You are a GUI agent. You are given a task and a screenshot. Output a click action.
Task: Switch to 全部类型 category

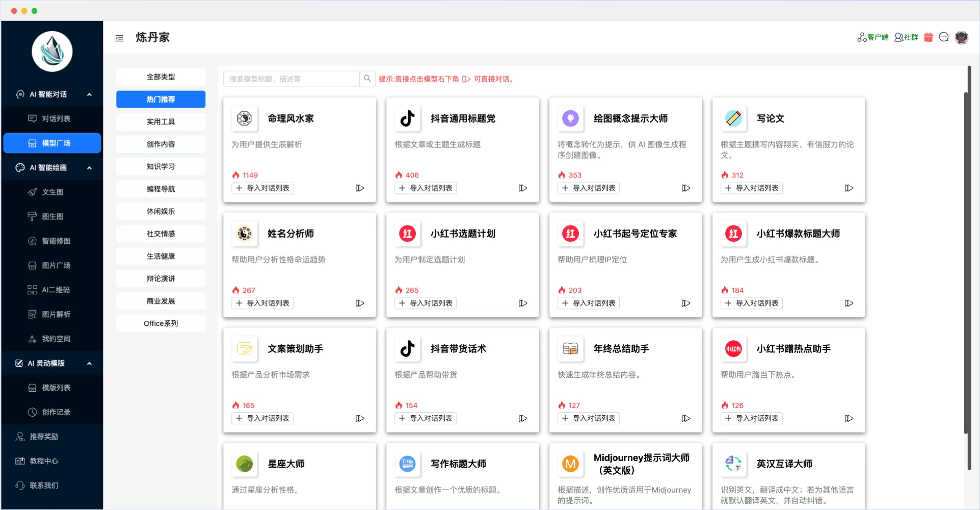[161, 77]
